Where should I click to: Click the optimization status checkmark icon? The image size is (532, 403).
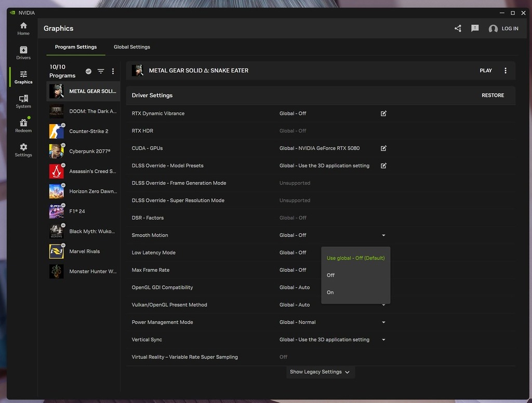(88, 71)
